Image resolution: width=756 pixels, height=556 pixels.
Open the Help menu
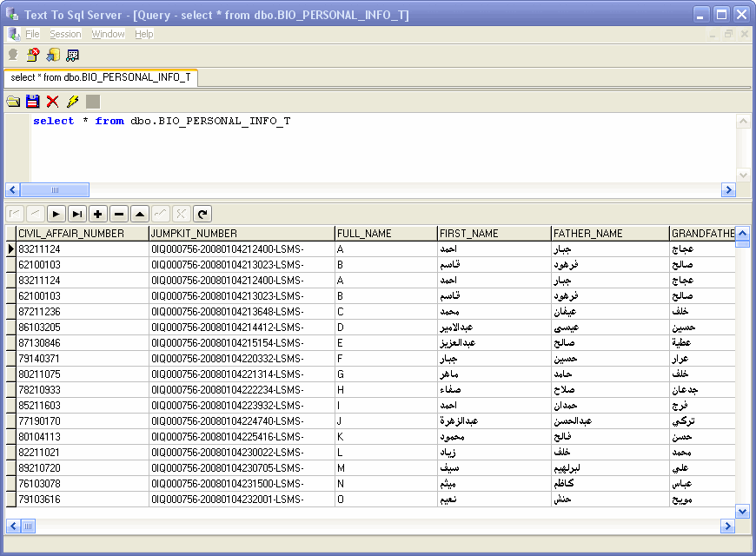tap(143, 34)
